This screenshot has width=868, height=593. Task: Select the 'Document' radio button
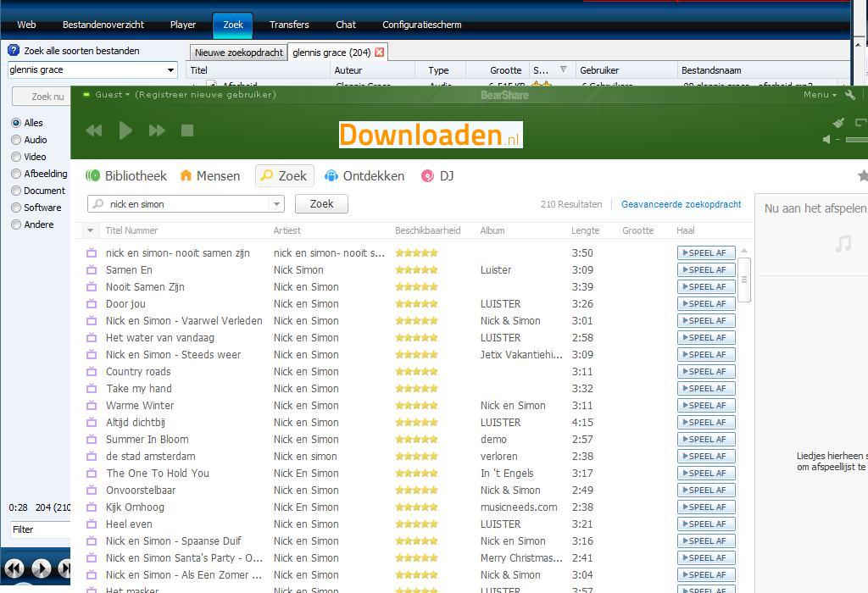[x=16, y=191]
